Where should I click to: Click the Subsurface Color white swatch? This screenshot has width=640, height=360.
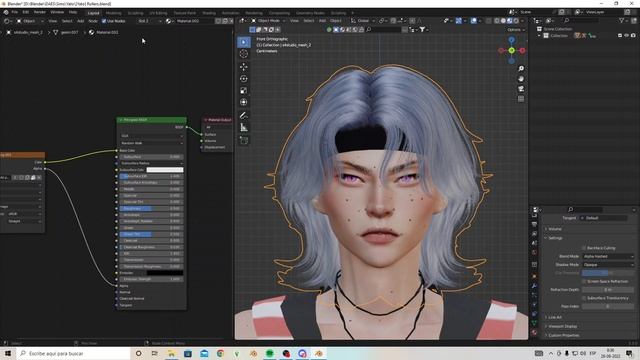click(165, 170)
